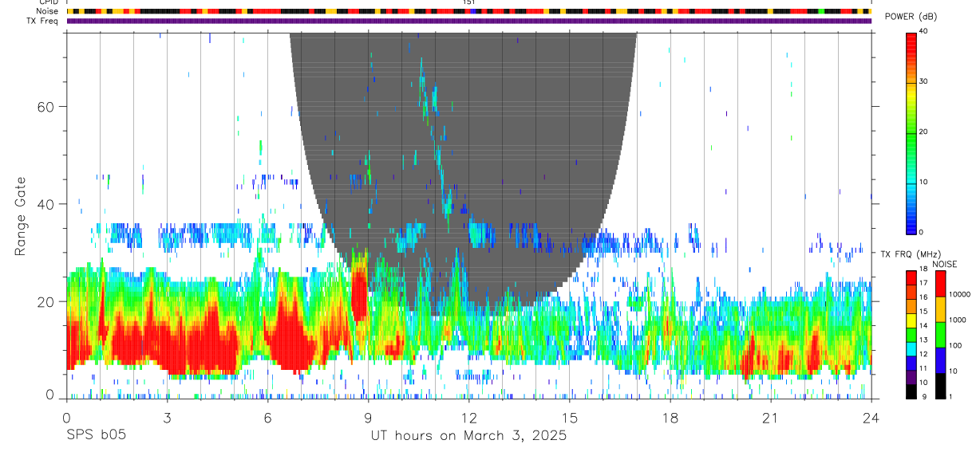Click the 1000 tick on the NOISE legend
980x452 pixels.
[958, 320]
